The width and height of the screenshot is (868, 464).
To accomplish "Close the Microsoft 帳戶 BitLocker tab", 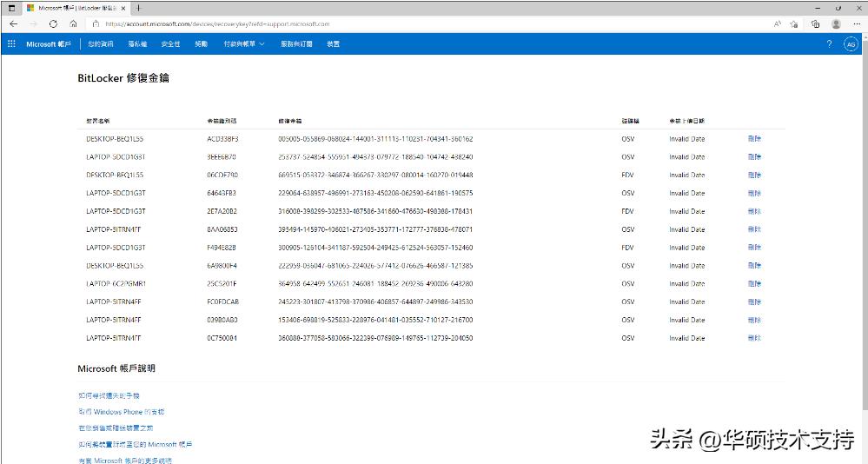I will coord(123,9).
